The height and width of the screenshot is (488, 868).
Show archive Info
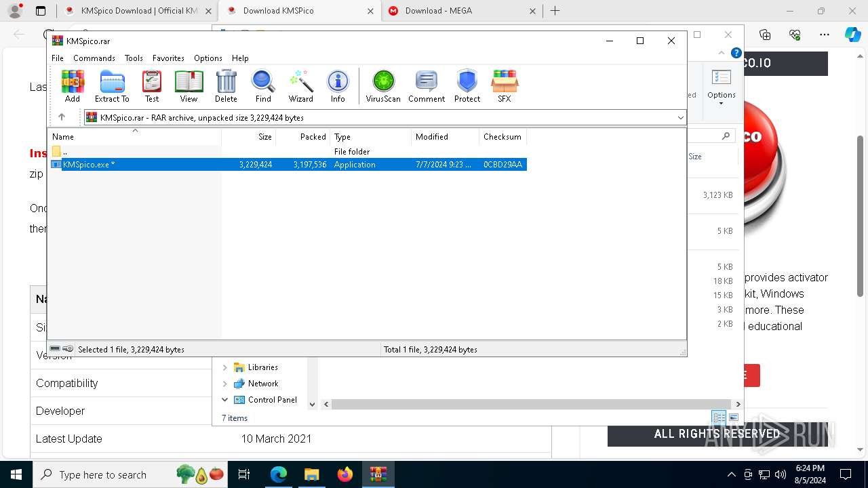(x=338, y=86)
